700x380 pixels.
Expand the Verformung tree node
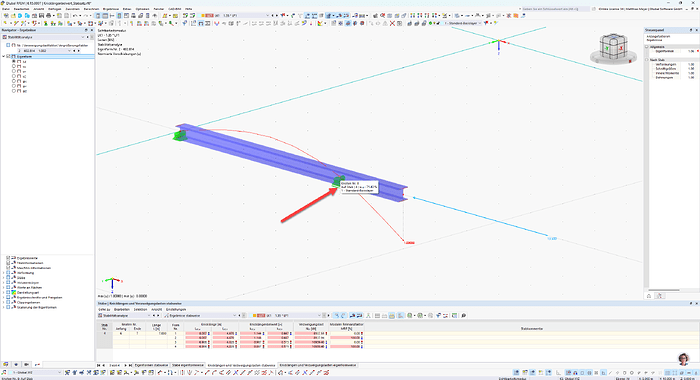click(x=4, y=273)
